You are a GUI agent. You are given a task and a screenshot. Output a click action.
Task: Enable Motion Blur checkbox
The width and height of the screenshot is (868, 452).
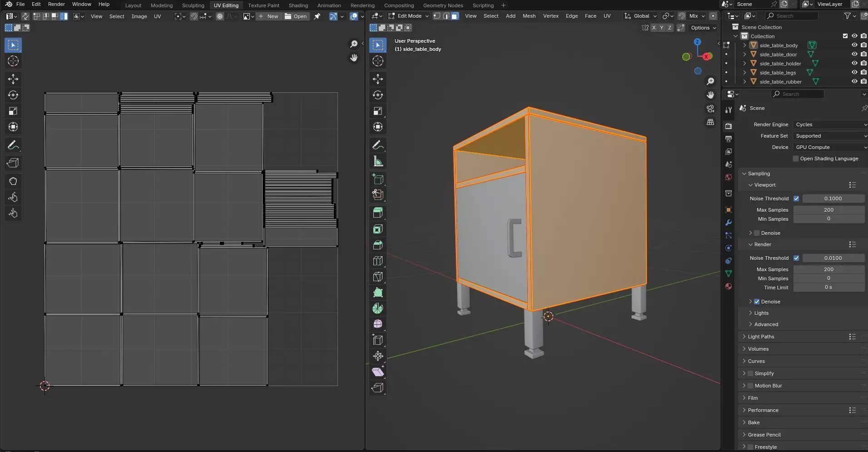click(750, 386)
